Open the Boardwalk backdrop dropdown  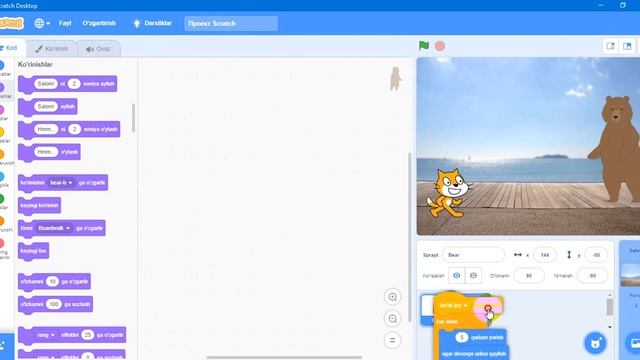(53, 228)
